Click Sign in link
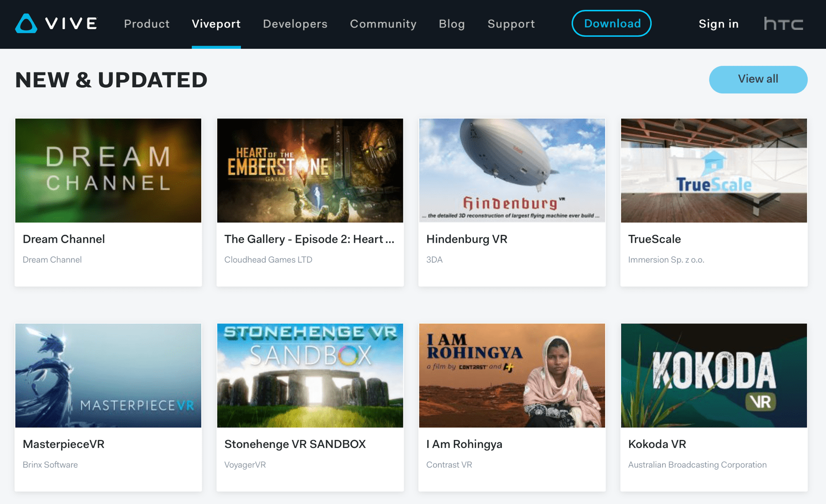 pos(719,24)
